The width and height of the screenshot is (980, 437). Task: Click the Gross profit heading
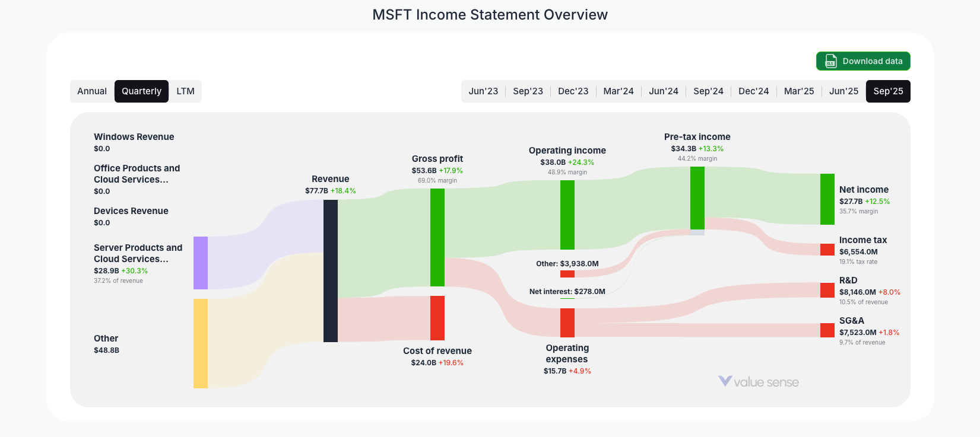(437, 159)
